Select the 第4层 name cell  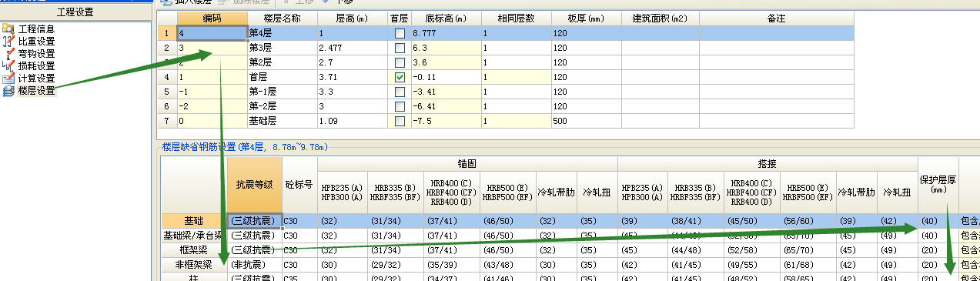(x=282, y=33)
